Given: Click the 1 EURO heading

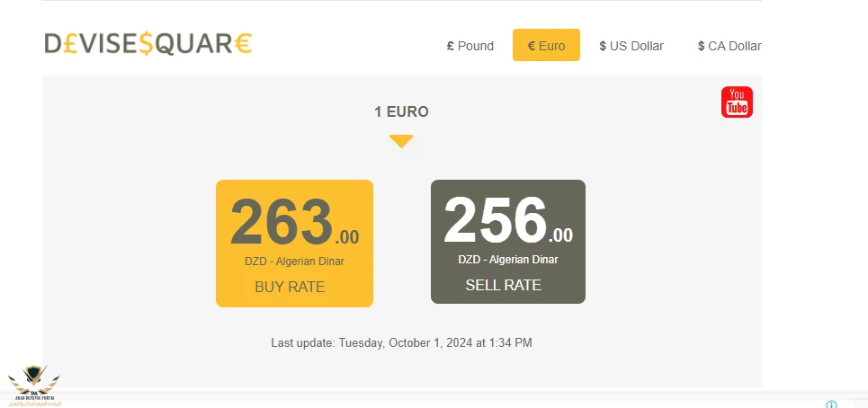Looking at the screenshot, I should (401, 112).
